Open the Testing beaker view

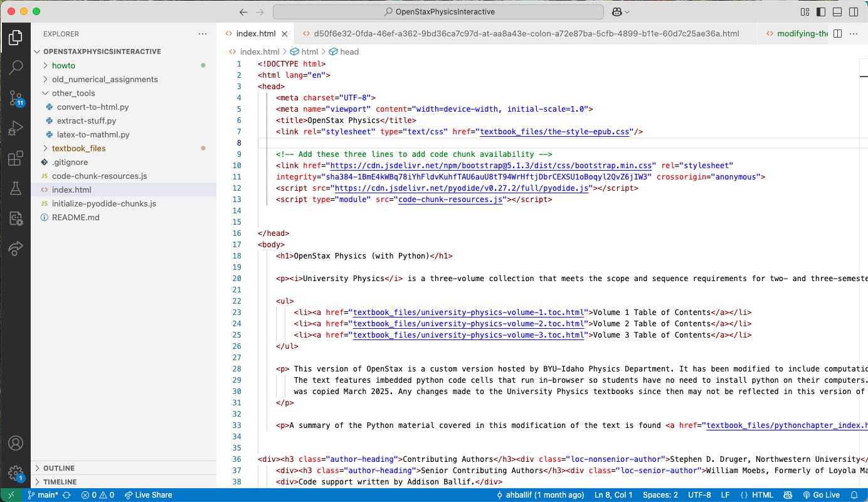(x=16, y=188)
